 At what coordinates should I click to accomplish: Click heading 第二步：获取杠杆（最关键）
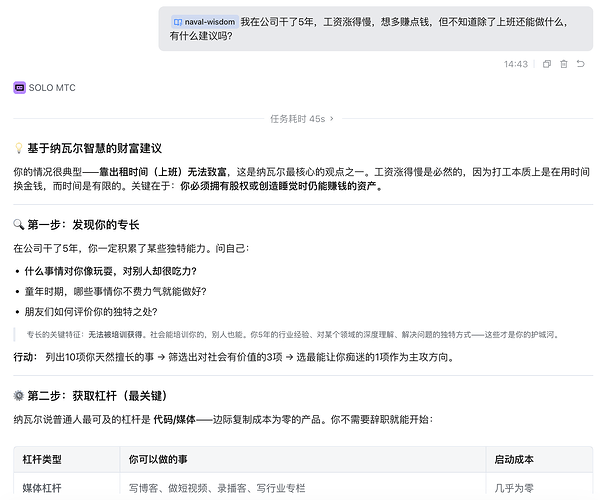[x=97, y=396]
